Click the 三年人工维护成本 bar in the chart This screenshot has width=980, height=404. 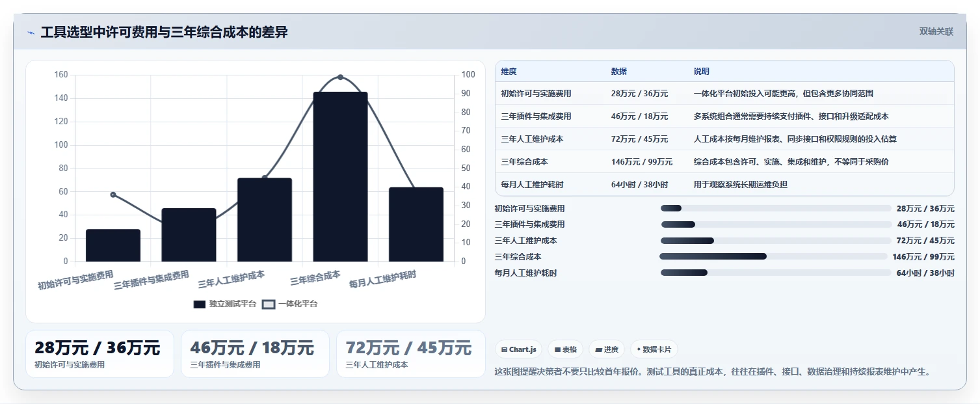[x=265, y=220]
